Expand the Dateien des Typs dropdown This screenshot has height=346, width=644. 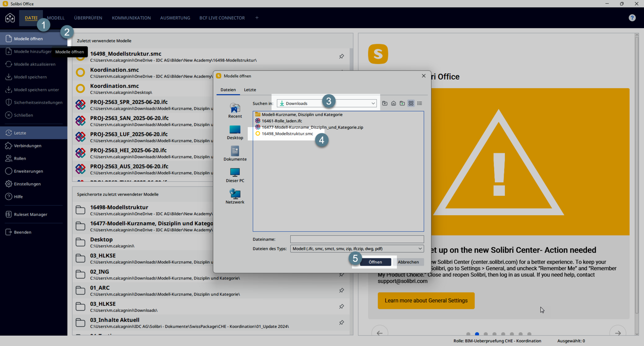pos(420,249)
